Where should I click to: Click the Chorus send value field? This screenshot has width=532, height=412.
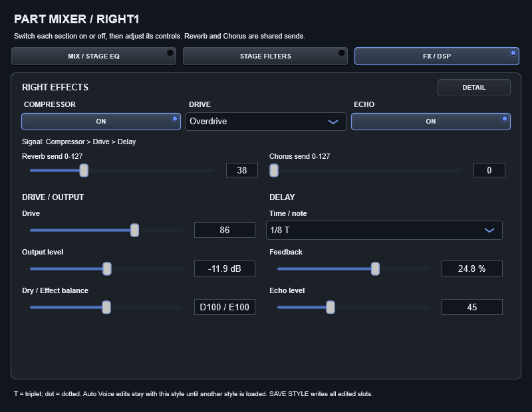tap(489, 170)
